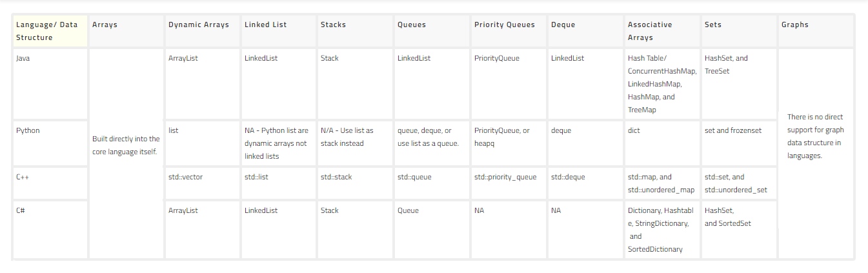Select the "std::priority_queue" cell
This screenshot has width=868, height=273.
coord(505,177)
